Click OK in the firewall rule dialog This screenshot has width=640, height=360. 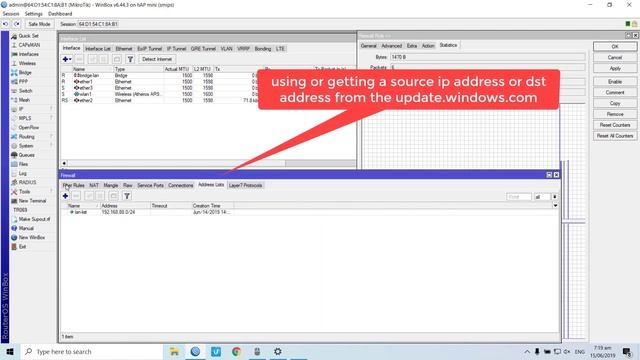coord(615,47)
